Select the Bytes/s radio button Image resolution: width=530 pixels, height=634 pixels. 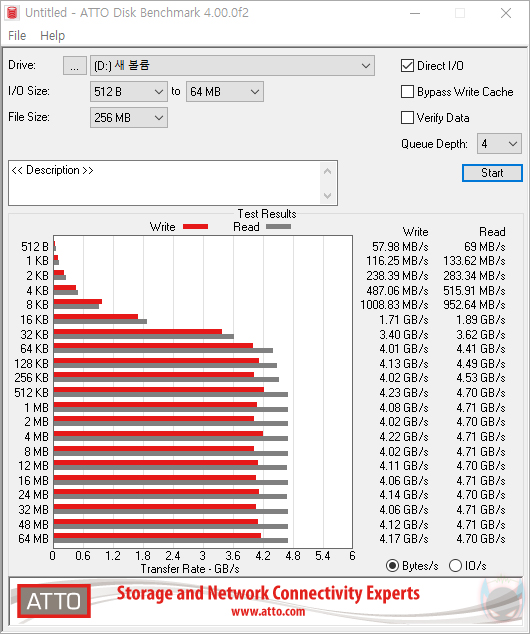(392, 566)
